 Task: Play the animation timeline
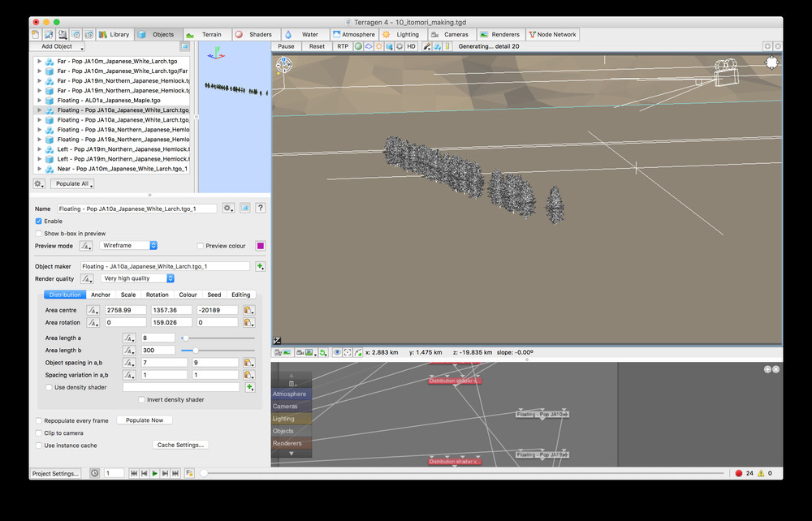click(155, 473)
